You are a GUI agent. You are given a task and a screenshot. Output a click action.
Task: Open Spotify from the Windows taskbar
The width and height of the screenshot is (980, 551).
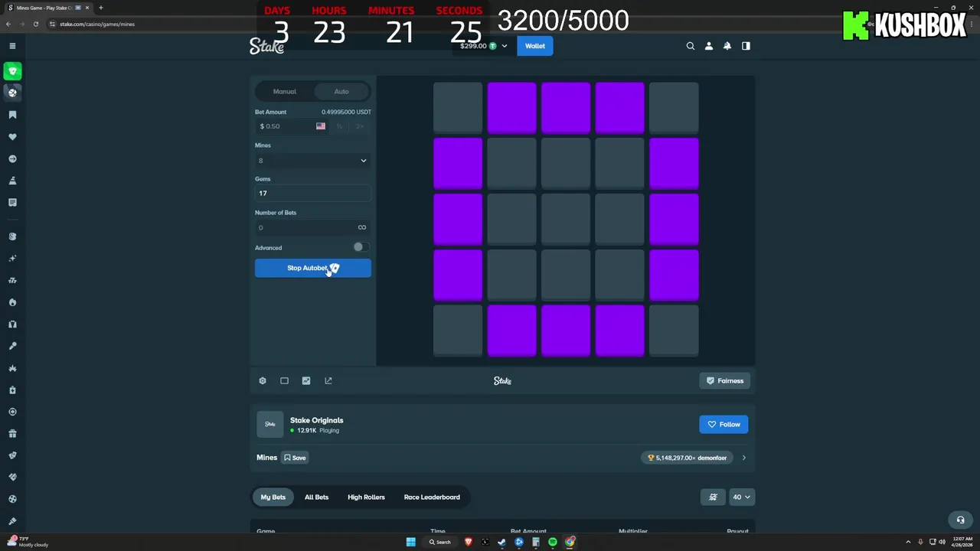click(553, 542)
